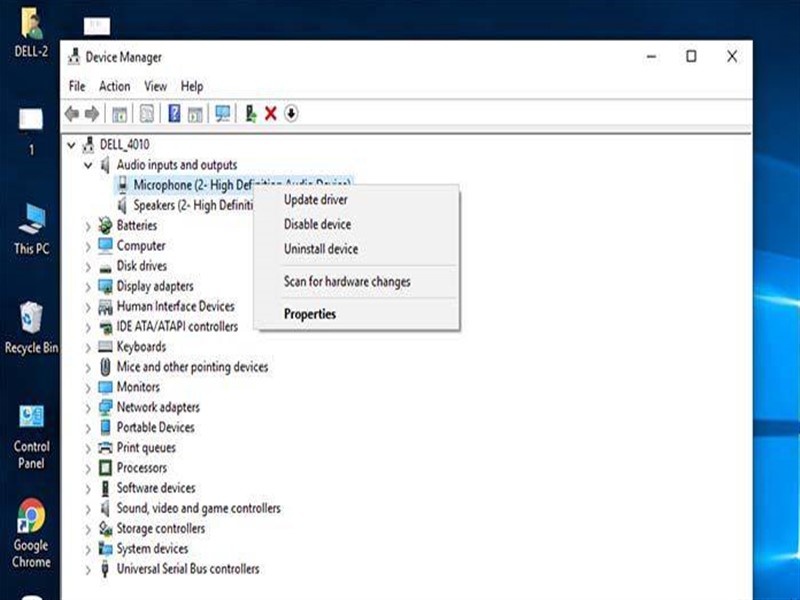
Task: Expand the Display adapters category
Action: [88, 287]
